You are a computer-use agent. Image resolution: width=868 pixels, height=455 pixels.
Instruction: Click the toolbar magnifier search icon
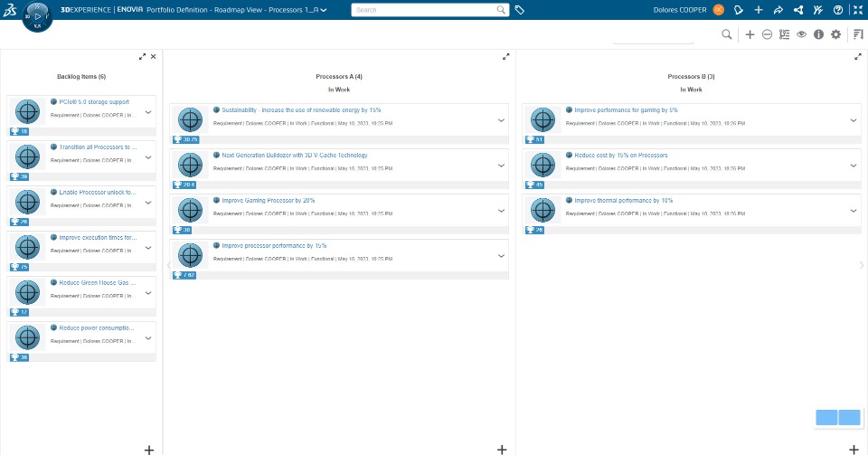click(x=727, y=34)
